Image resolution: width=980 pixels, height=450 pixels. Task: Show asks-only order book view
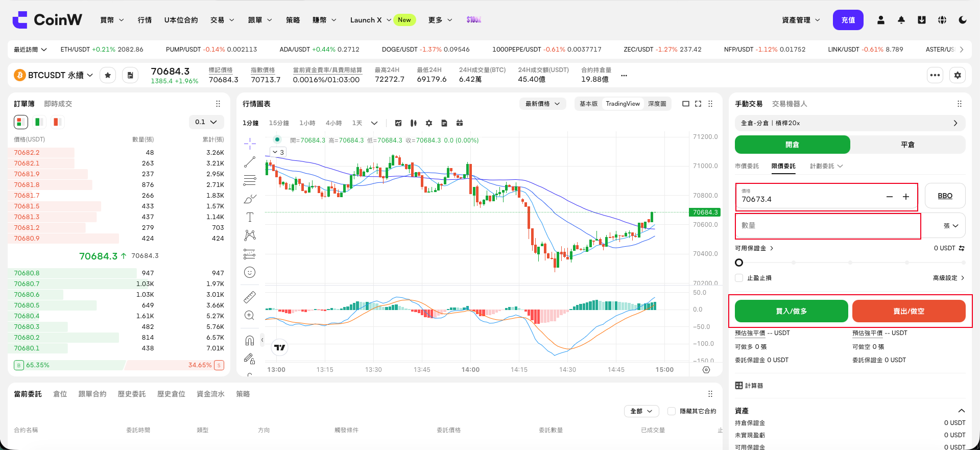click(57, 122)
